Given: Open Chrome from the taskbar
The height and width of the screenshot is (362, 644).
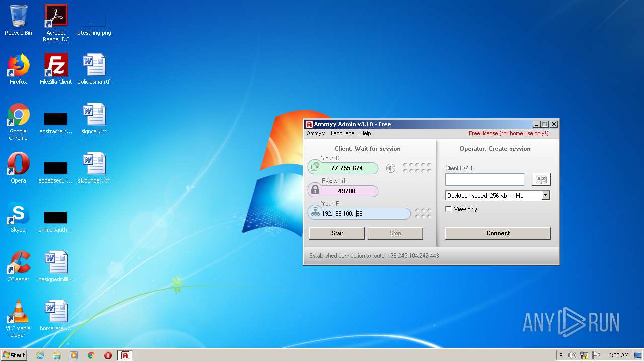Looking at the screenshot, I should click(91, 355).
